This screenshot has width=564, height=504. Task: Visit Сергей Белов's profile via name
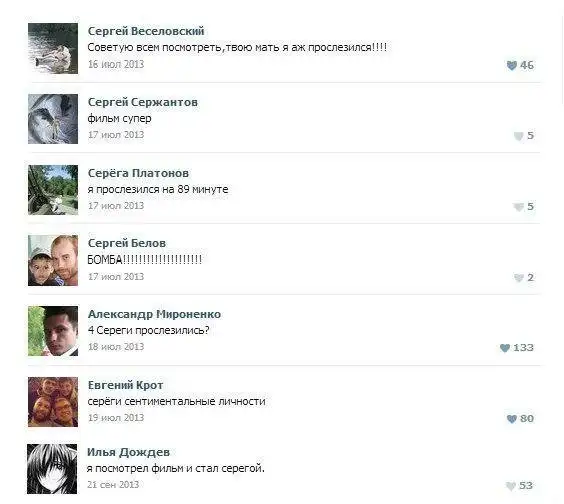click(x=127, y=243)
